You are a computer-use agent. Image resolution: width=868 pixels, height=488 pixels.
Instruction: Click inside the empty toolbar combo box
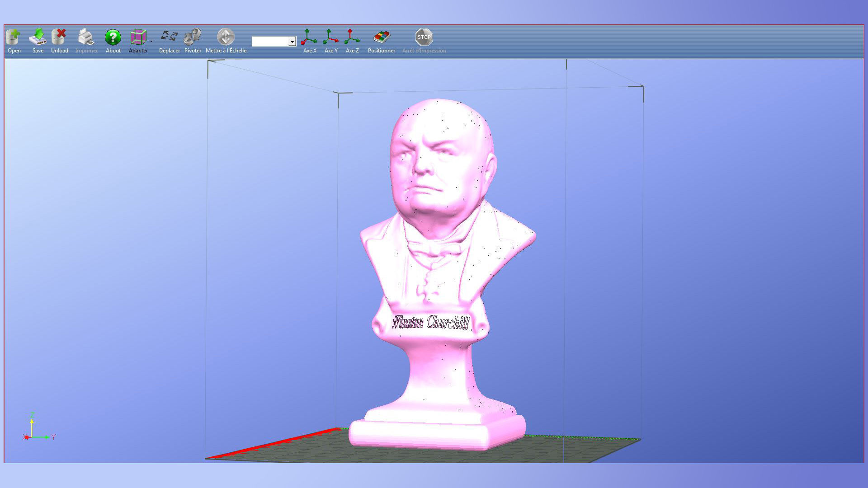click(x=270, y=42)
